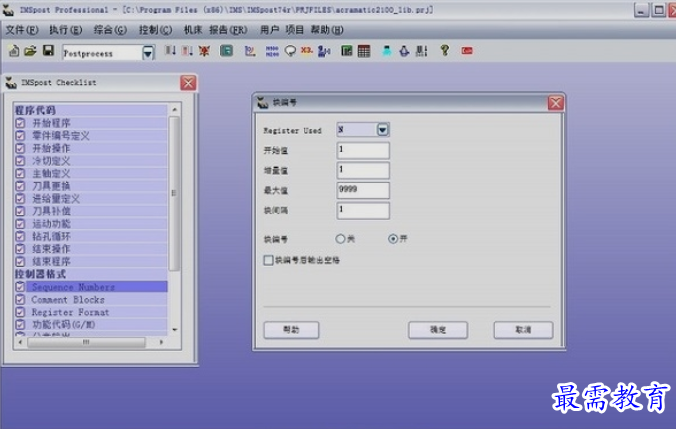Click the 最大值 input field showing 9999
The height and width of the screenshot is (429, 676).
(x=362, y=190)
